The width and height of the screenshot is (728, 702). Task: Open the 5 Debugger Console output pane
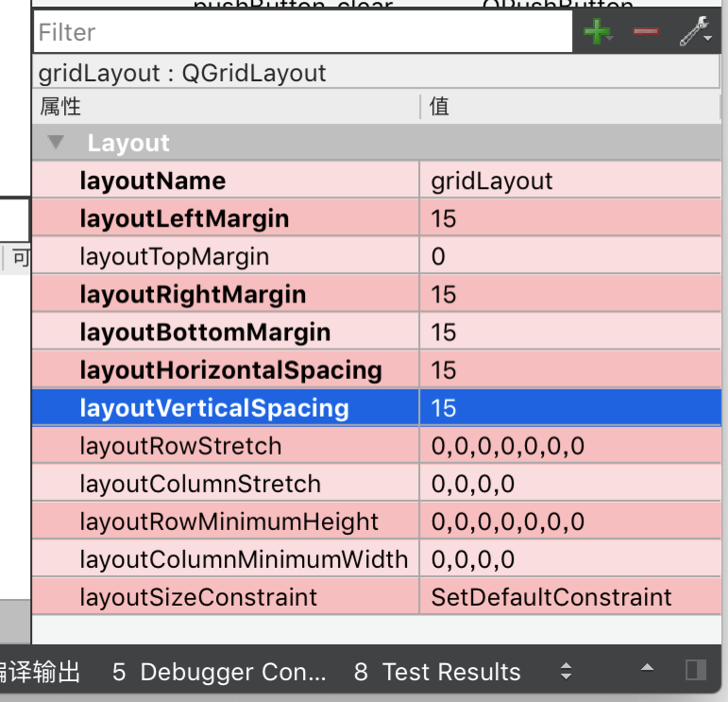tap(219, 672)
